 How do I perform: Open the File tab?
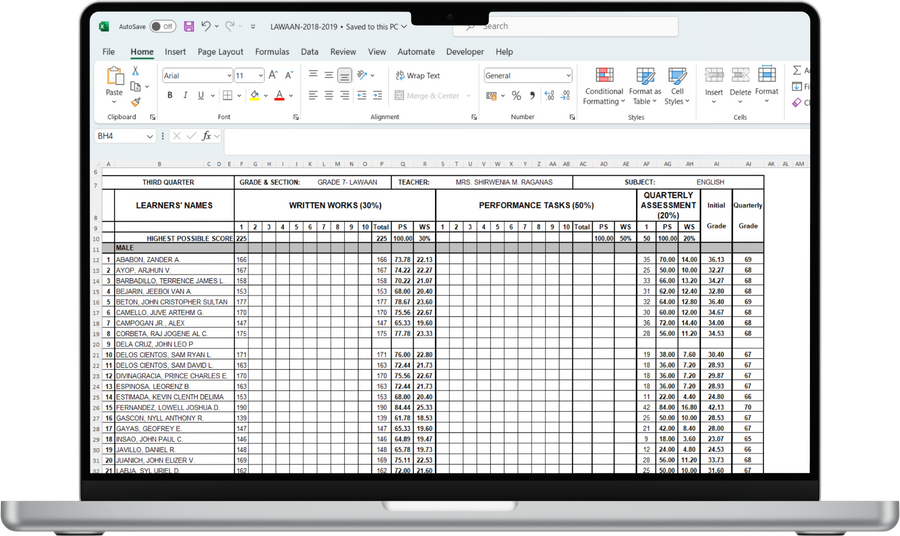[x=108, y=52]
